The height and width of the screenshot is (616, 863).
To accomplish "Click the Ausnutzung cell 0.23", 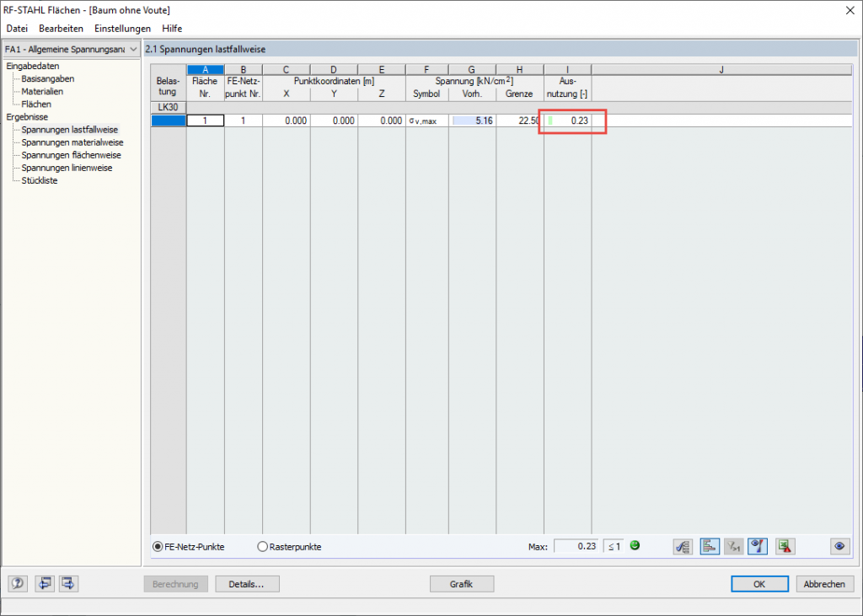I will (567, 121).
